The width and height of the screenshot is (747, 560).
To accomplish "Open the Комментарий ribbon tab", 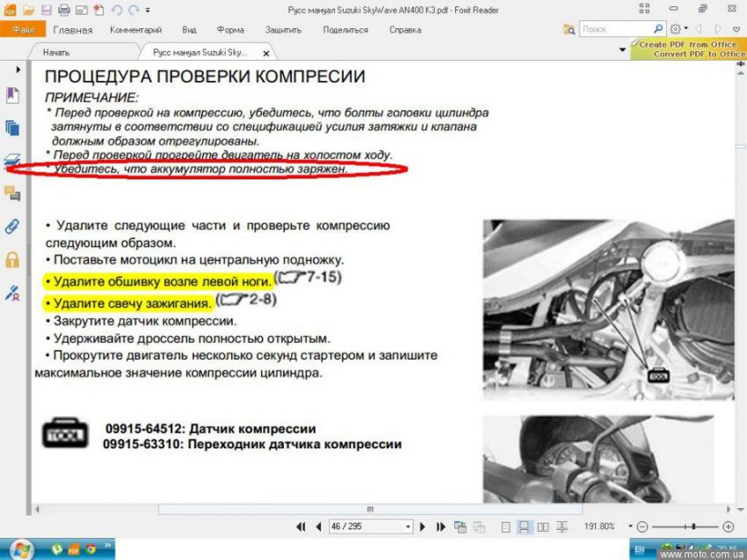I will point(135,30).
